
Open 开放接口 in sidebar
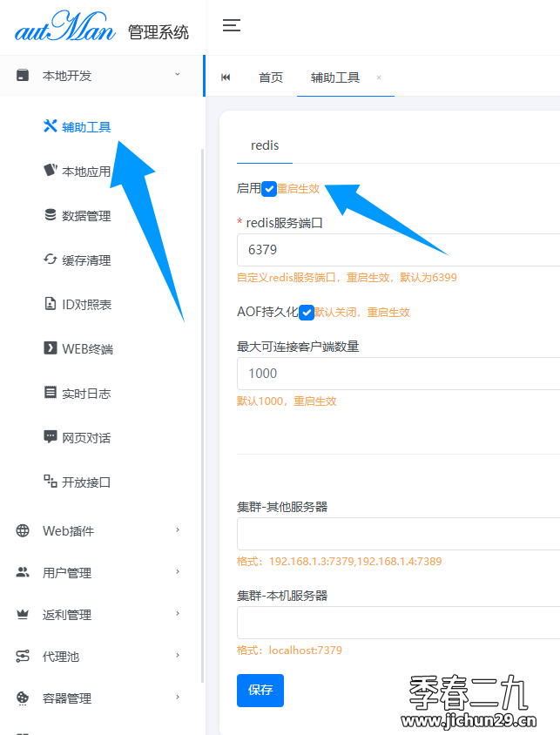(87, 482)
